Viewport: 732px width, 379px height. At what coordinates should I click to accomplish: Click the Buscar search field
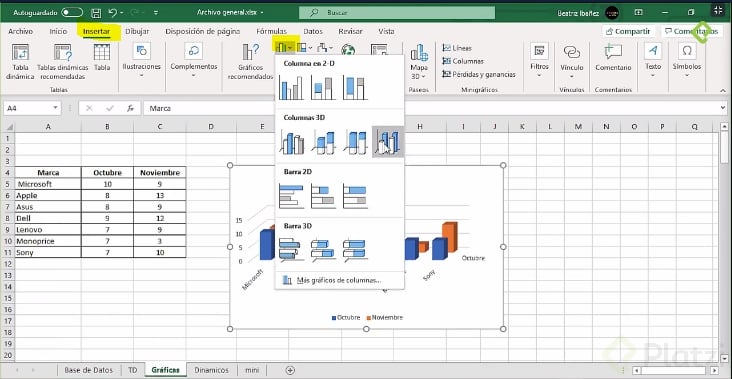(x=397, y=13)
